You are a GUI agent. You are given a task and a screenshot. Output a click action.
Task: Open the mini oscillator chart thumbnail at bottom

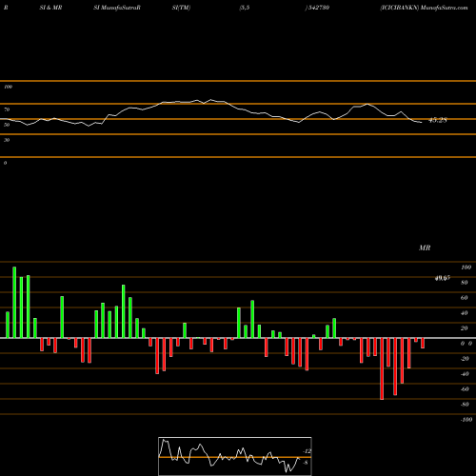235,456
